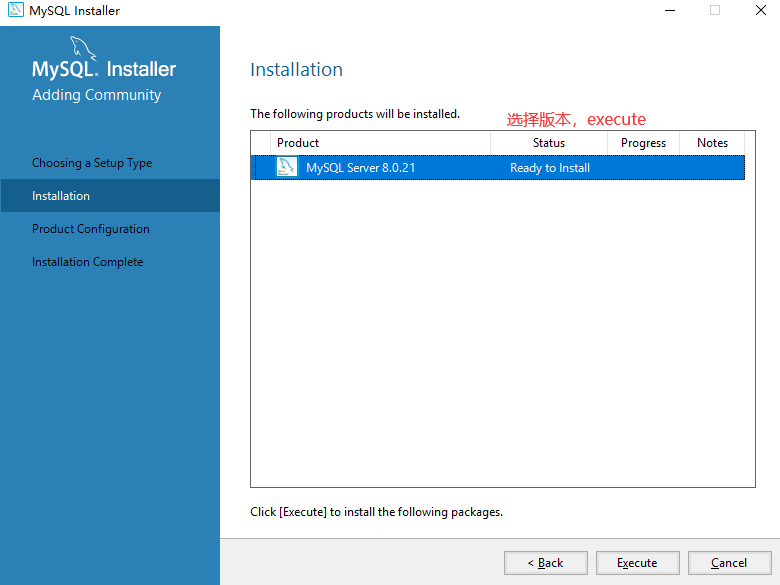Click 'The following products will be installed' text
Viewport: 780px width, 585px height.
(355, 114)
